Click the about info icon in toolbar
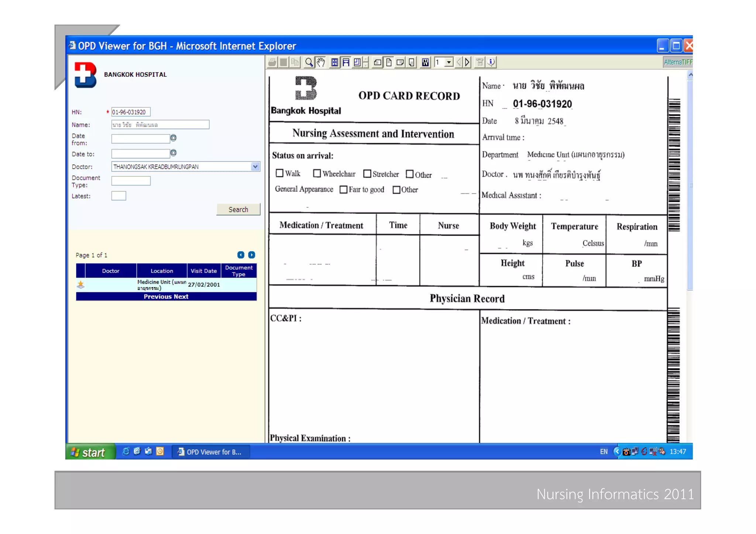Viewport: 756px width, 534px height. click(491, 62)
